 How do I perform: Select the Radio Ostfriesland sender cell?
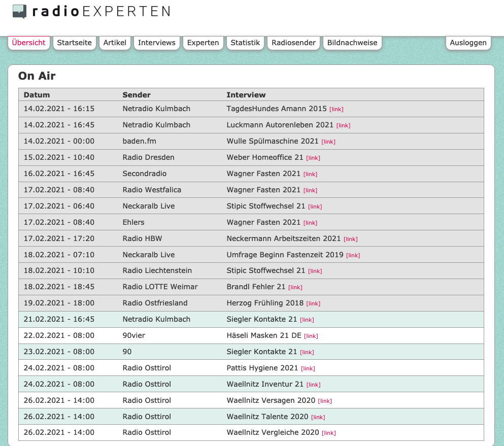coord(155,303)
